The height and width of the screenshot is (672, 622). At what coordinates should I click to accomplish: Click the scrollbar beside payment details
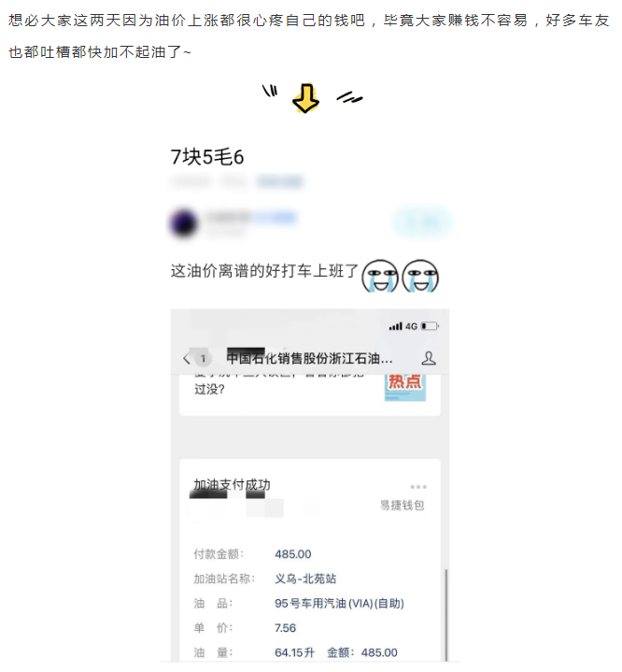(x=445, y=615)
